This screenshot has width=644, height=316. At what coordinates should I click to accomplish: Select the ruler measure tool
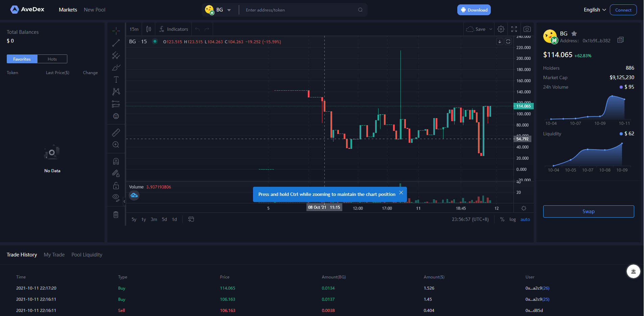tap(116, 132)
